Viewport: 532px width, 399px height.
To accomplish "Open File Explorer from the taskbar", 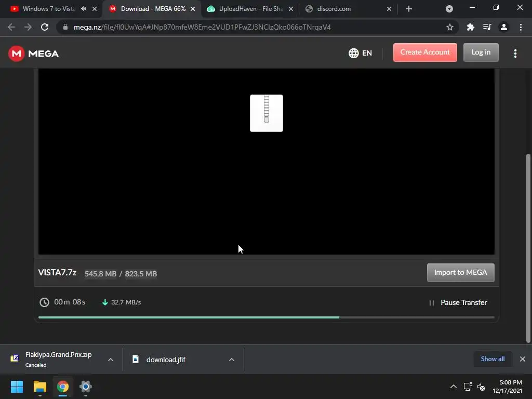I will 39,387.
